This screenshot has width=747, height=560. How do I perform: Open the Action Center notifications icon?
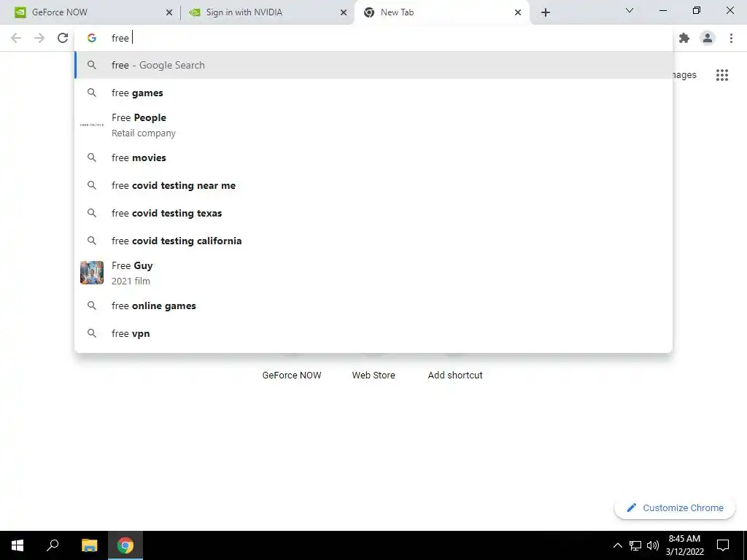coord(723,545)
